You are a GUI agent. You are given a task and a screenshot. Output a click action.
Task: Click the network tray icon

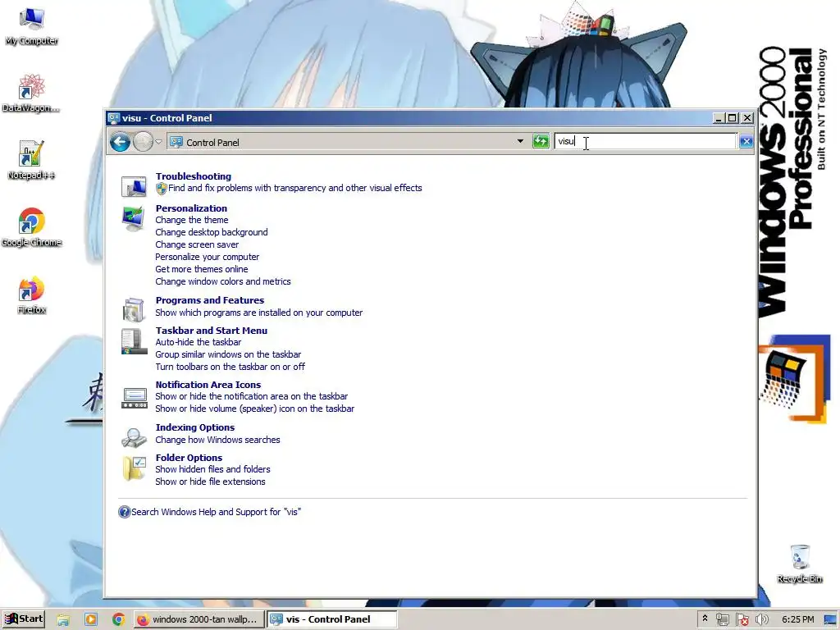pos(722,620)
